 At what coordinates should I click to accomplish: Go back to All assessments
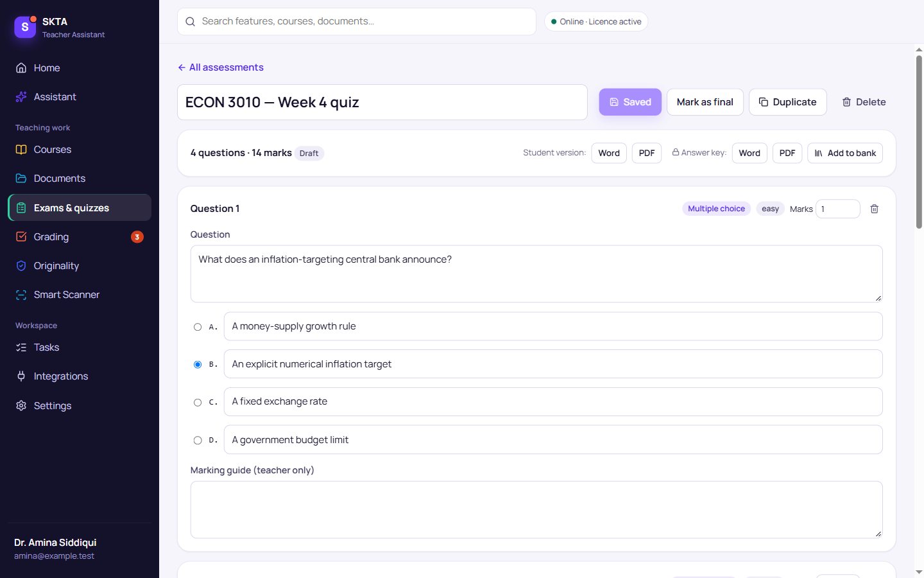point(221,67)
